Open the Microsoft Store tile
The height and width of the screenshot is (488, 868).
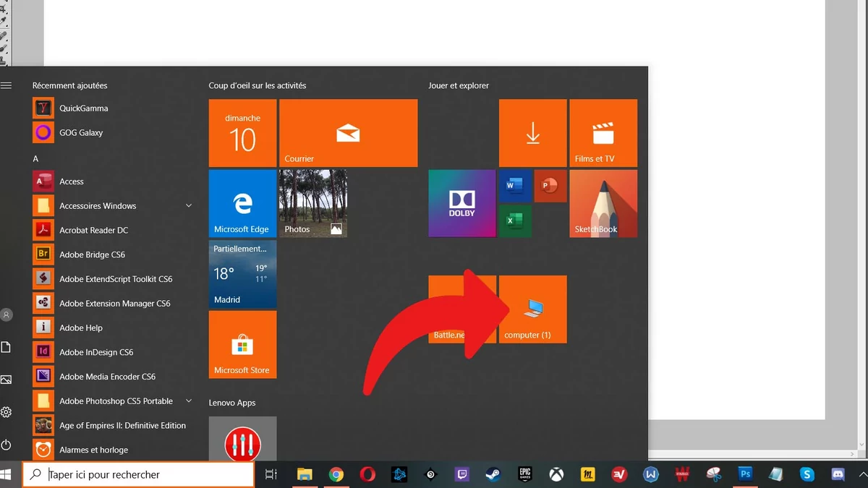click(x=242, y=344)
